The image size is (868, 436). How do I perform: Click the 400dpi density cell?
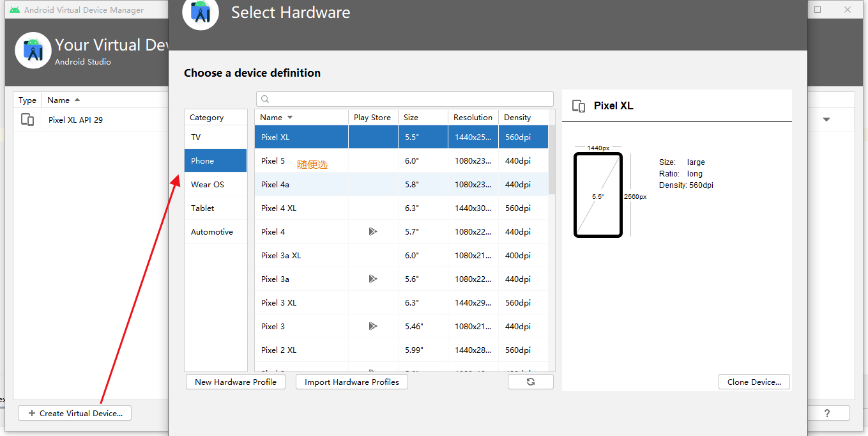click(x=523, y=255)
